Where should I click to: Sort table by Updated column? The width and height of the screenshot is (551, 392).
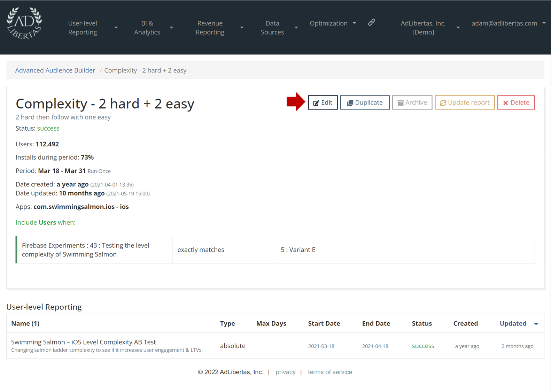[513, 323]
